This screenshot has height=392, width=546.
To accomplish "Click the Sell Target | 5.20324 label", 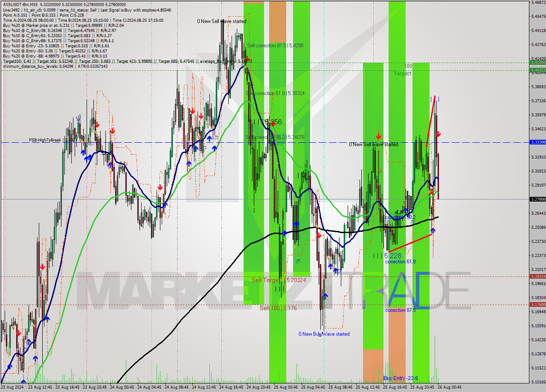I will point(279,280).
